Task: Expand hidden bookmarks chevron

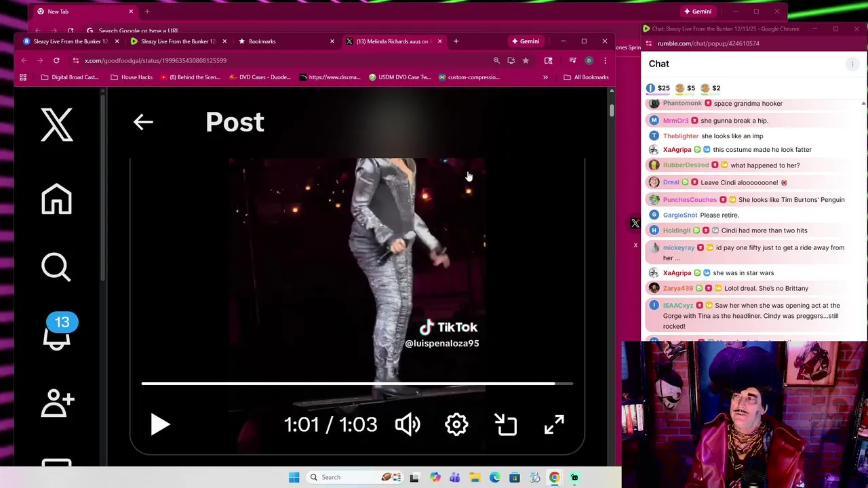Action: click(545, 77)
